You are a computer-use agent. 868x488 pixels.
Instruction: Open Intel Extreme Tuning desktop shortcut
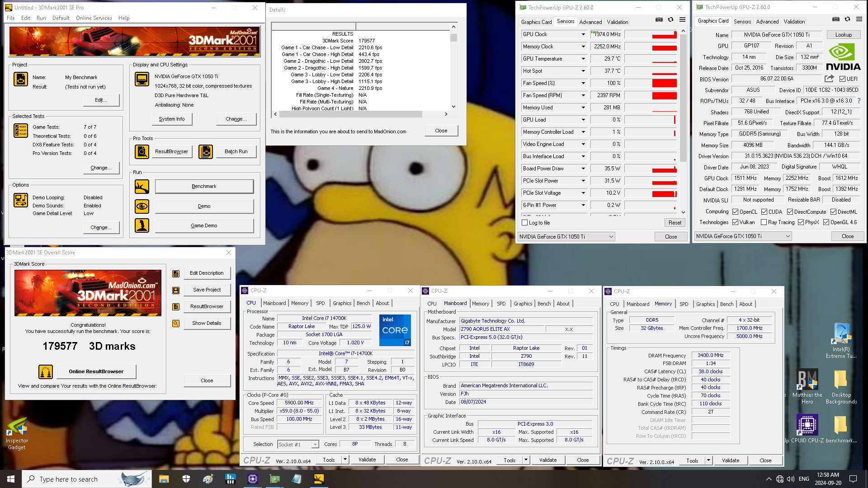pos(841,341)
